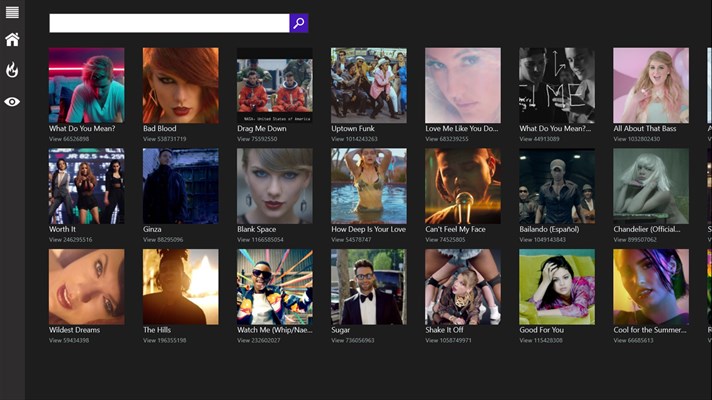The height and width of the screenshot is (400, 712).
Task: Open the Cool for the Summer thumbnail
Action: (651, 286)
